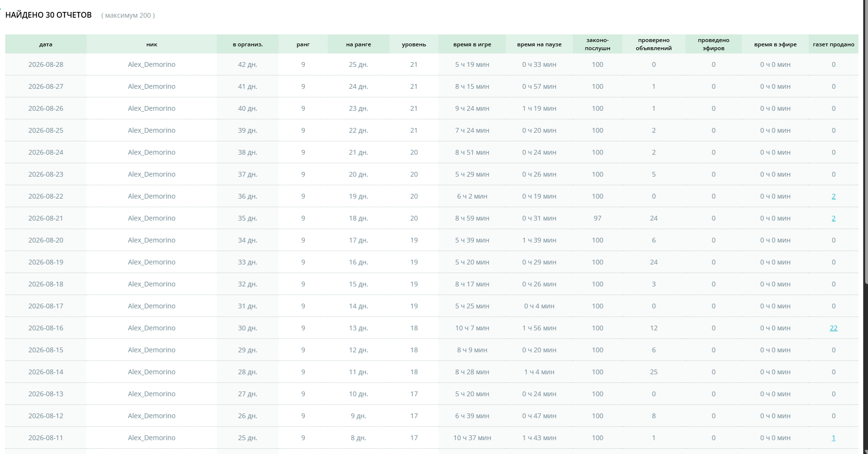This screenshot has width=868, height=454.
Task: Click Alex_Demorino in the 2026-08-27 row
Action: [151, 86]
